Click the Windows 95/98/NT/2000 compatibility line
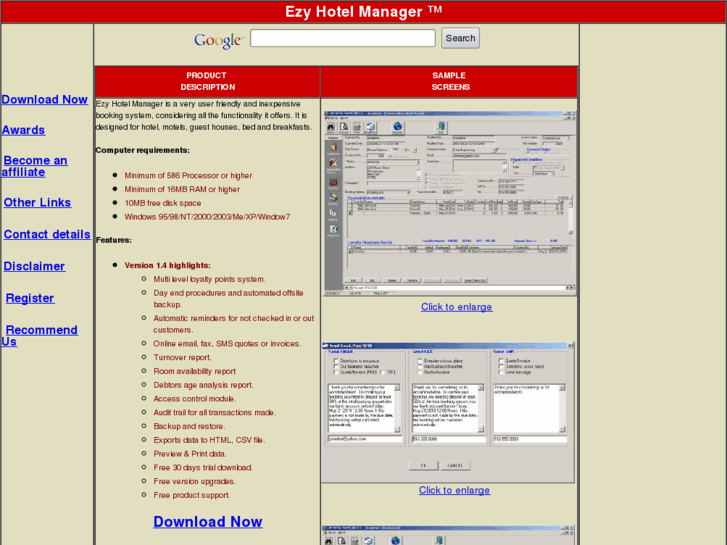The height and width of the screenshot is (545, 727). tap(207, 217)
